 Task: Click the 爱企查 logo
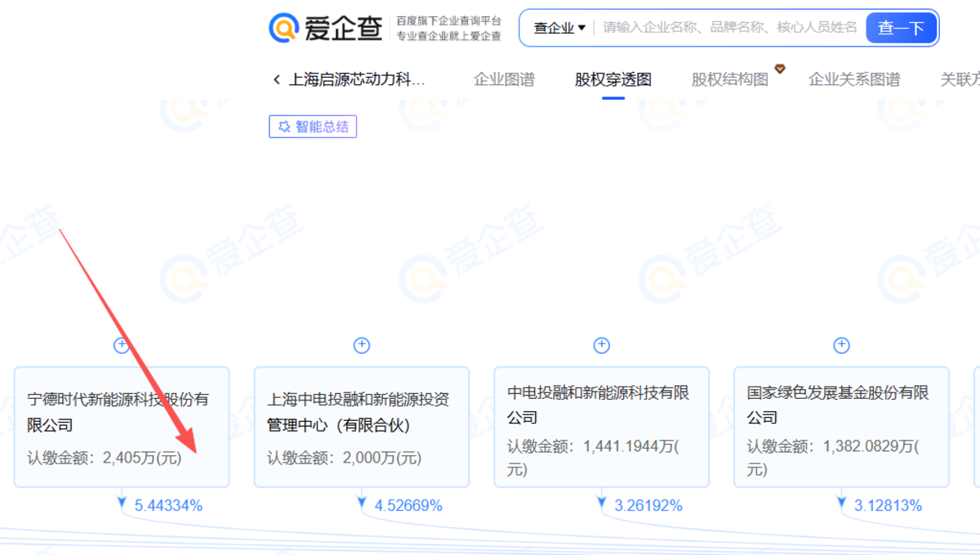coord(326,29)
